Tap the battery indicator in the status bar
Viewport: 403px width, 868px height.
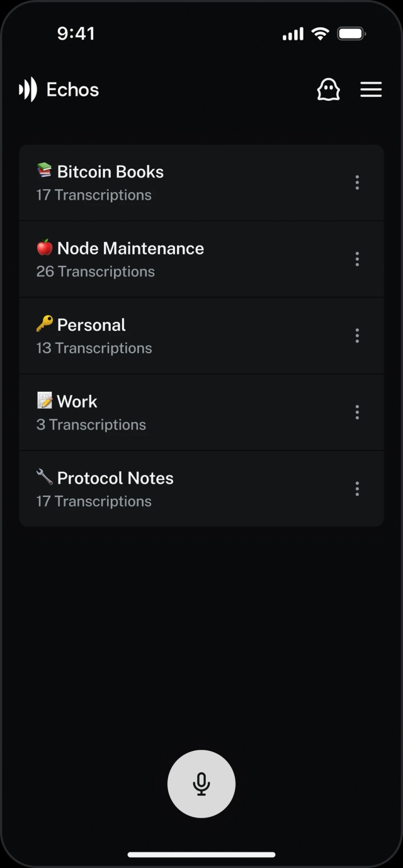point(351,33)
